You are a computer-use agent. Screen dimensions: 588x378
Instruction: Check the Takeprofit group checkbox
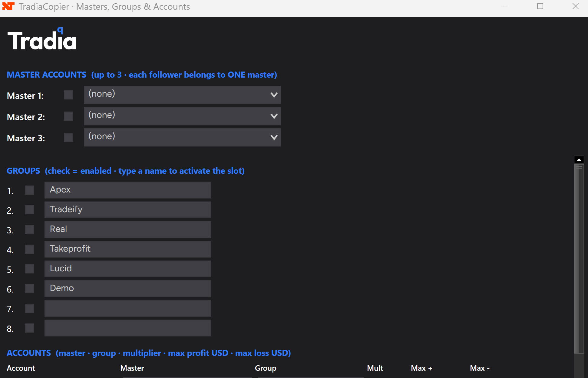click(x=29, y=249)
